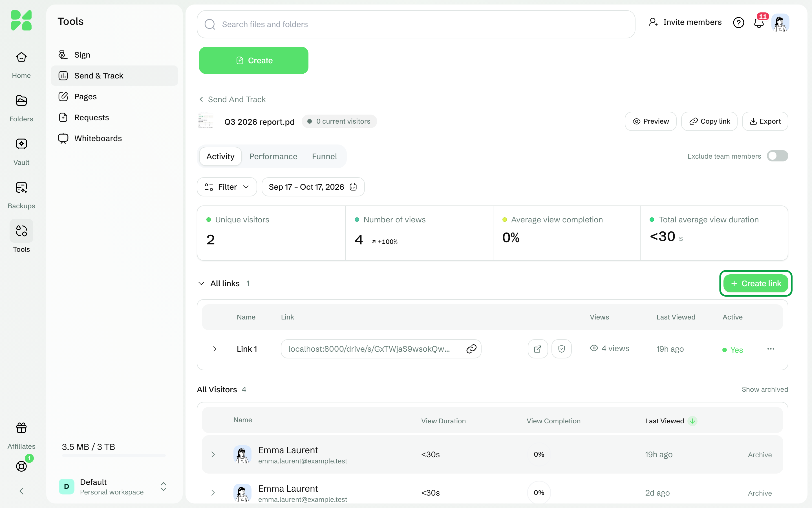The image size is (812, 508).
Task: Open the Sep 17 - Oct 17 date picker
Action: pos(313,187)
